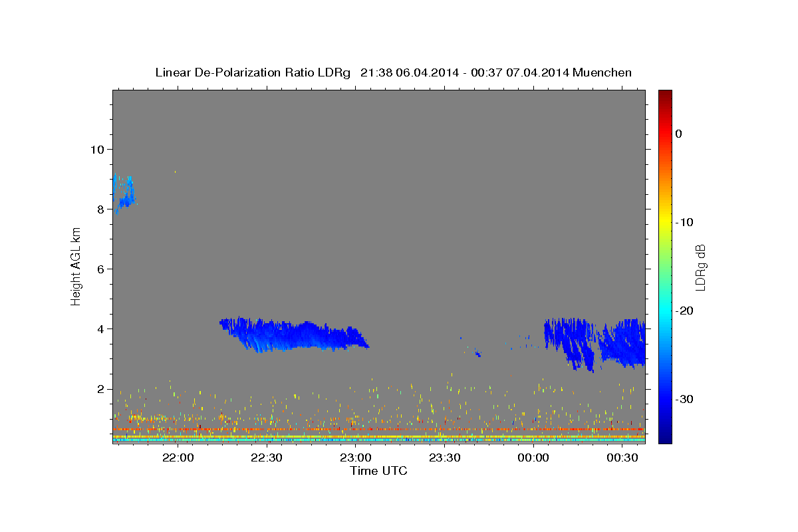Click the "Time UTC" axis label
The image size is (798, 532).
point(378,471)
